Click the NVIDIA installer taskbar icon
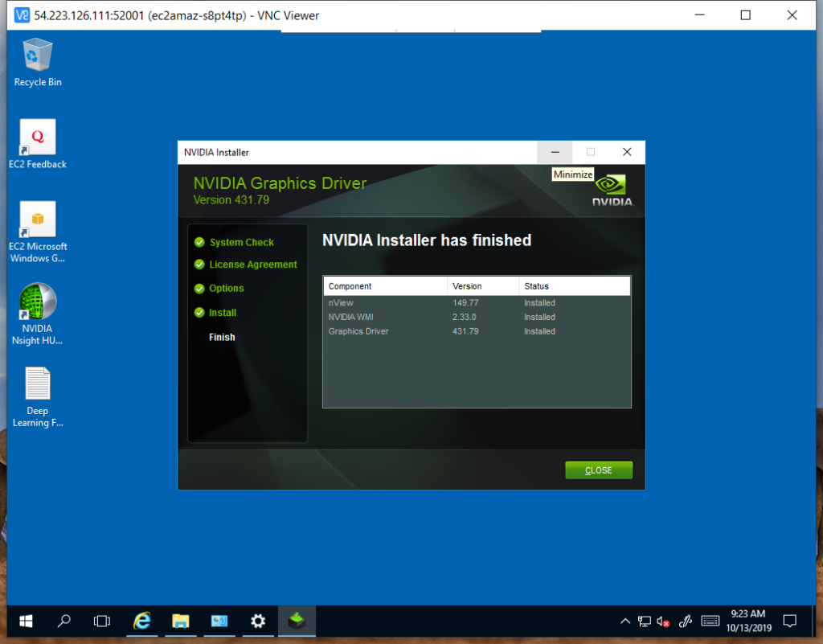Screen dimensions: 823x644 (x=297, y=621)
